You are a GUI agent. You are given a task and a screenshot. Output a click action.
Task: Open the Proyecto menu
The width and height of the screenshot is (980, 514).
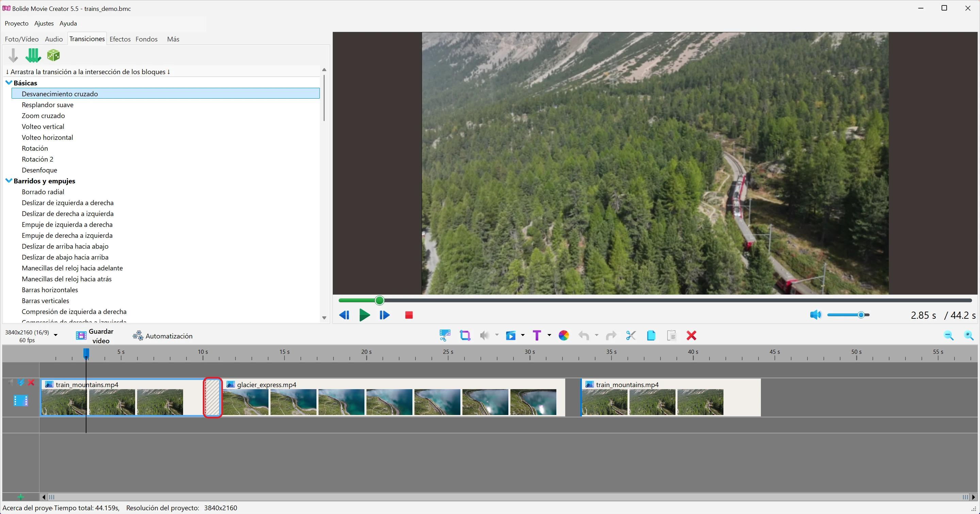(x=16, y=23)
